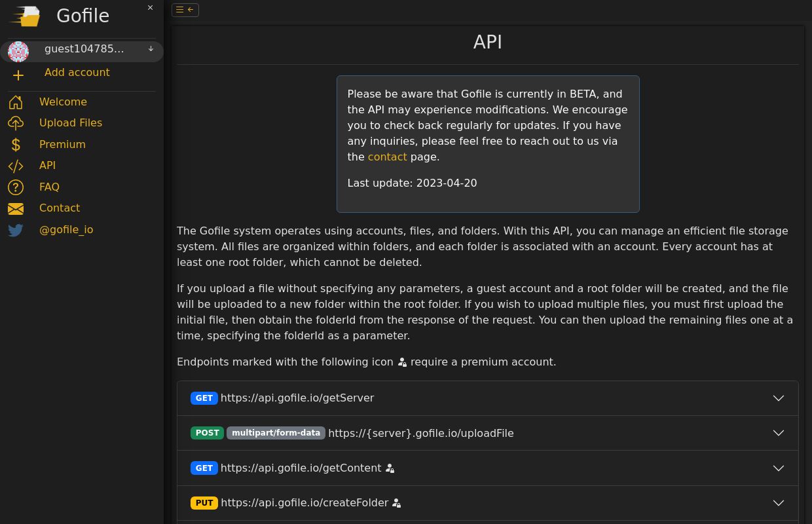Expand the uploadFile endpoint chevron
This screenshot has width=812, height=524.
pos(779,433)
